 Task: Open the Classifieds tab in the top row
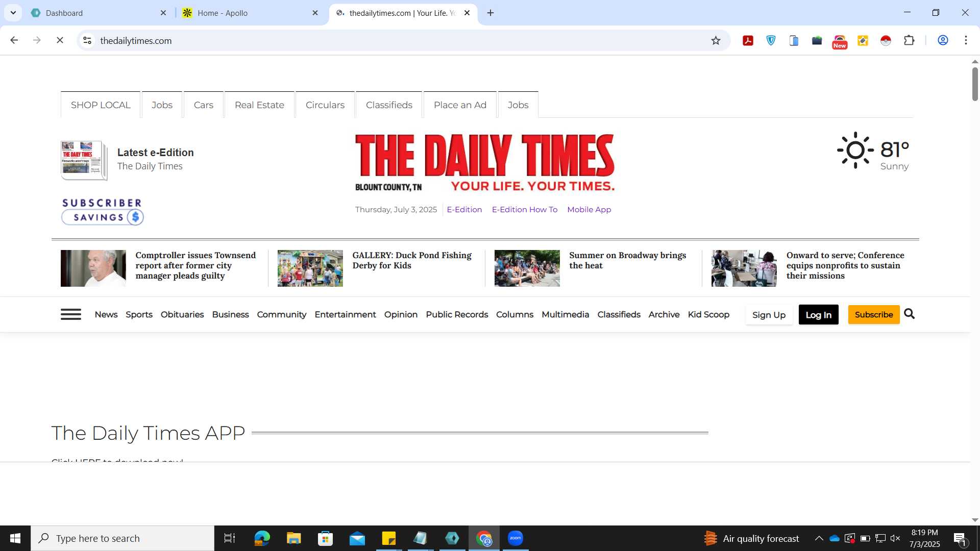click(389, 105)
